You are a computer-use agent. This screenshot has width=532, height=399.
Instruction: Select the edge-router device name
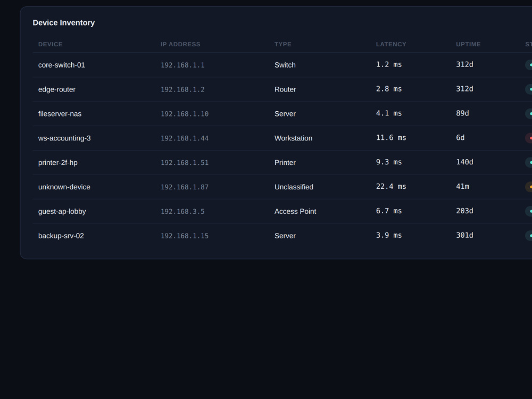tap(57, 89)
